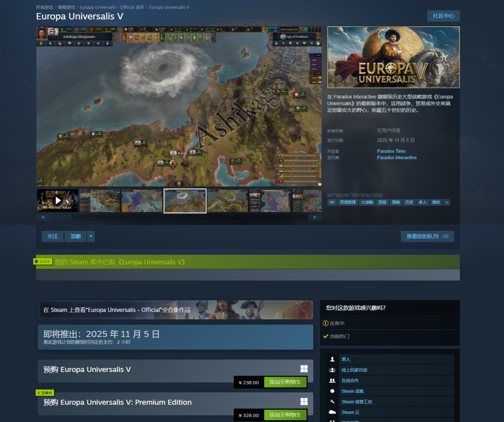Add Europa Universalis V to cart at ¥238.00
This screenshot has height=422, width=504.
pyautogui.click(x=285, y=382)
